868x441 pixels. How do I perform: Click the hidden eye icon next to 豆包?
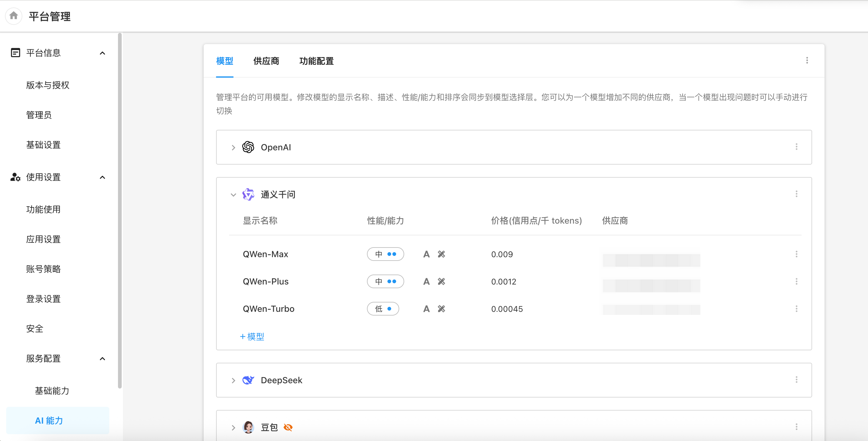(x=288, y=428)
